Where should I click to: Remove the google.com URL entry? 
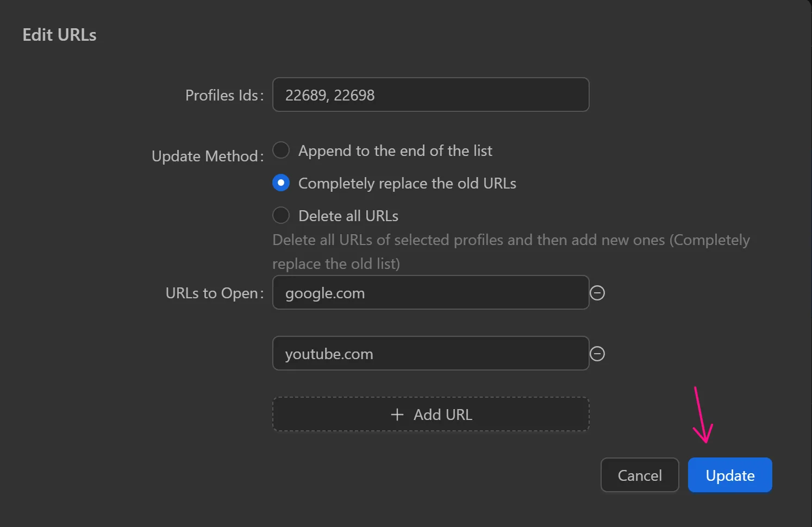coord(597,293)
